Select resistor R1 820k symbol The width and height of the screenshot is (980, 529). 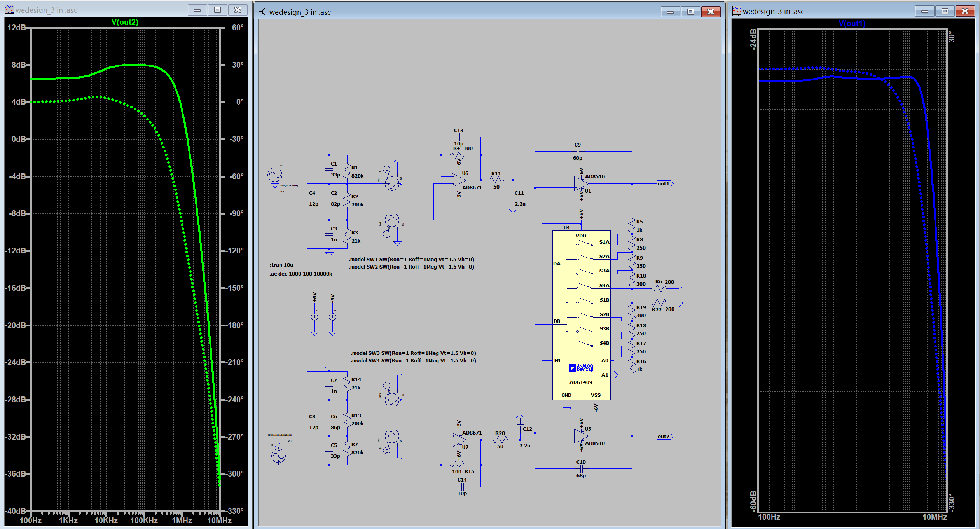click(x=347, y=171)
